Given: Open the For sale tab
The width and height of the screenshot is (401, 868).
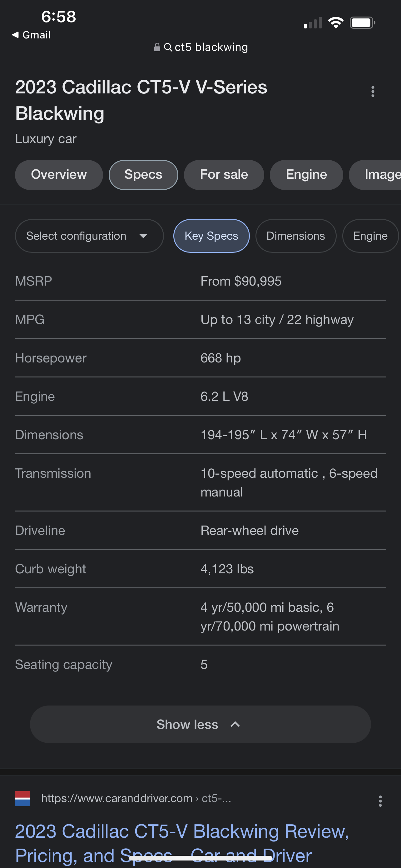Looking at the screenshot, I should coord(224,175).
